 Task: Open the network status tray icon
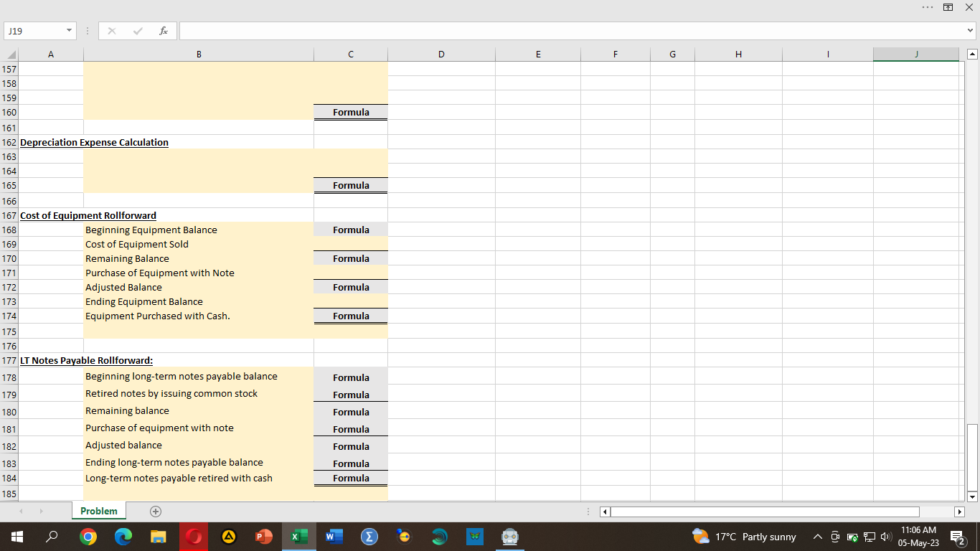(869, 537)
